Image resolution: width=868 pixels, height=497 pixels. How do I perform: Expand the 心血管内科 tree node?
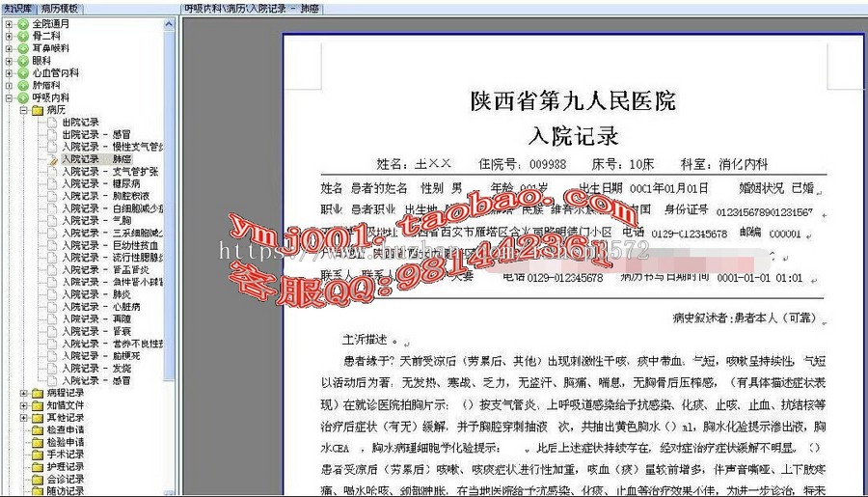pos(9,72)
